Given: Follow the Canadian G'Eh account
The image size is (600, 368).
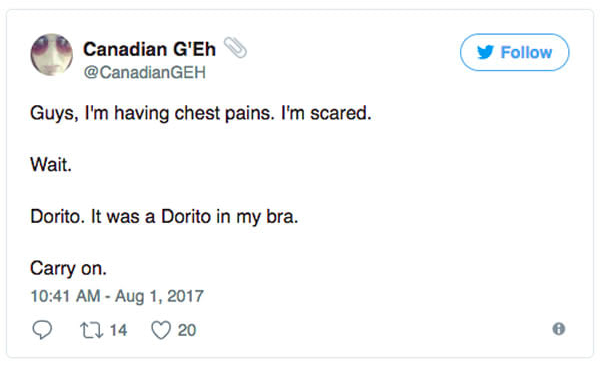Looking at the screenshot, I should pyautogui.click(x=514, y=52).
